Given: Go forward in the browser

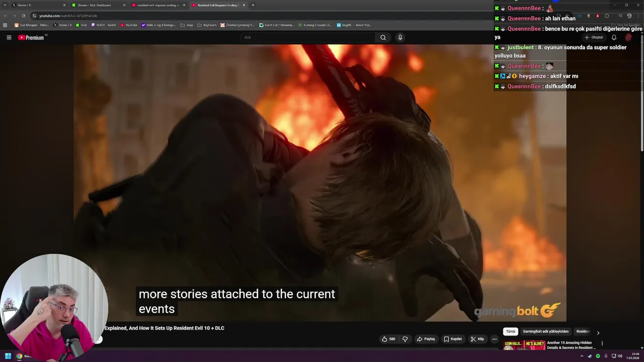Looking at the screenshot, I should (14, 16).
